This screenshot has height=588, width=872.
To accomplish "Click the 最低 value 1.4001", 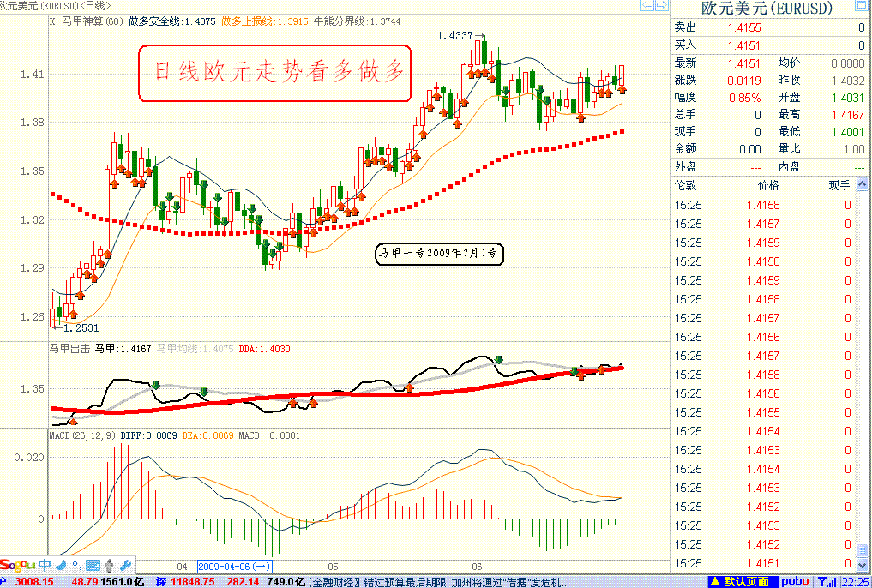I will click(x=848, y=132).
